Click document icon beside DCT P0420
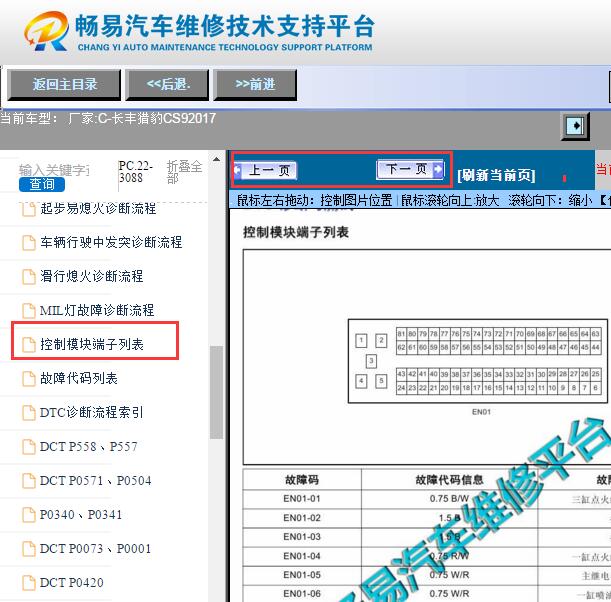This screenshot has width=611, height=602. pyautogui.click(x=29, y=583)
